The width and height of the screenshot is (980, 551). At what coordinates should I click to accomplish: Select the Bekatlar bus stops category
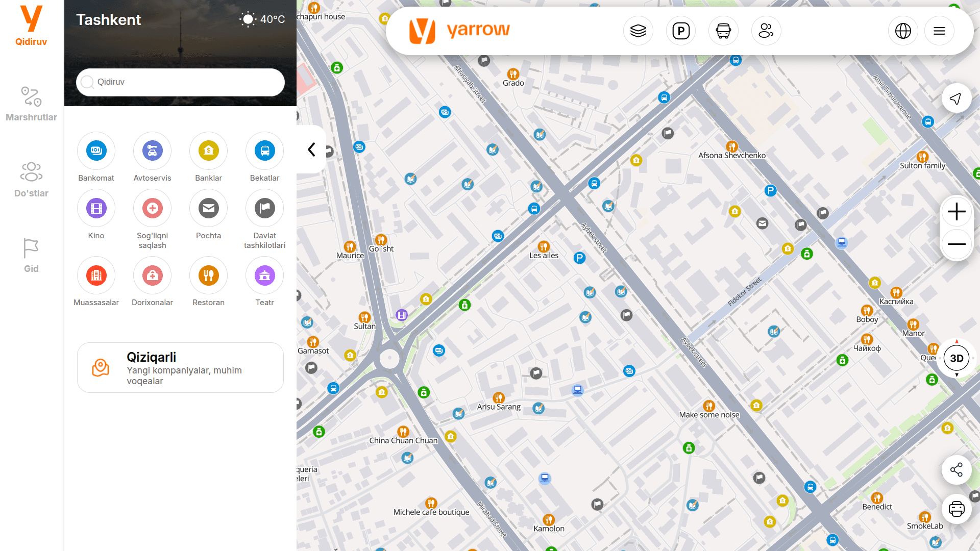pyautogui.click(x=264, y=151)
